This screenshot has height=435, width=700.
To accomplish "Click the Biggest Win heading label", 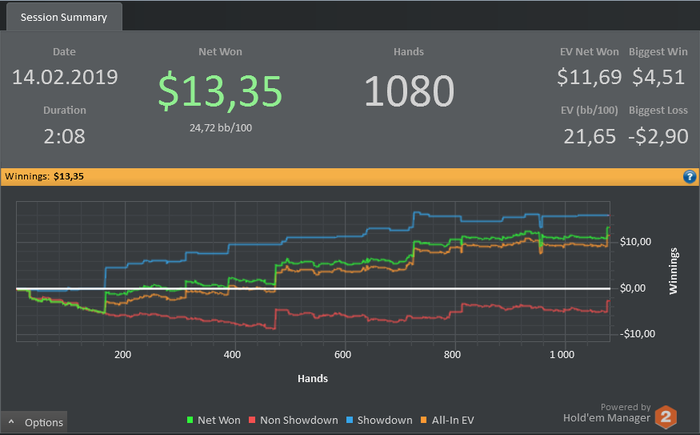I will 658,52.
